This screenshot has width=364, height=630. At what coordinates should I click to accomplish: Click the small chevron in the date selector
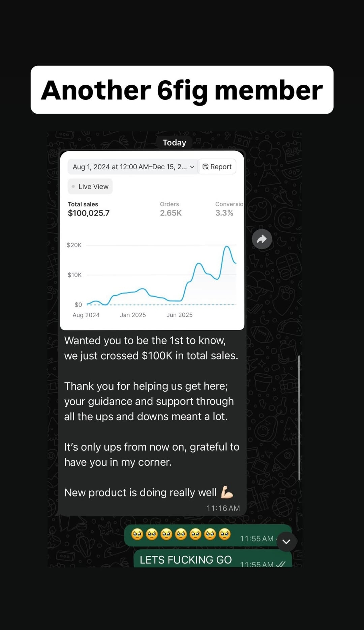[x=192, y=167]
